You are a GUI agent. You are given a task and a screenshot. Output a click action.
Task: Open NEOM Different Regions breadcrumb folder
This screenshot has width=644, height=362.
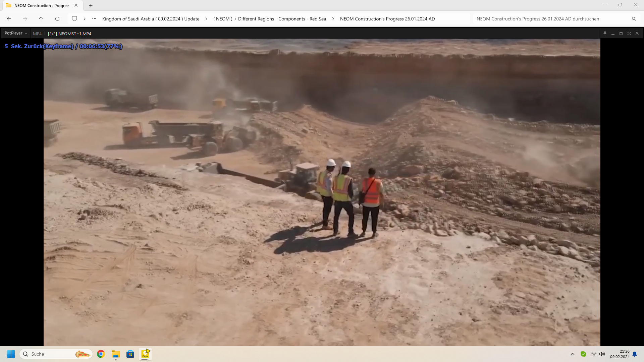pos(270,19)
